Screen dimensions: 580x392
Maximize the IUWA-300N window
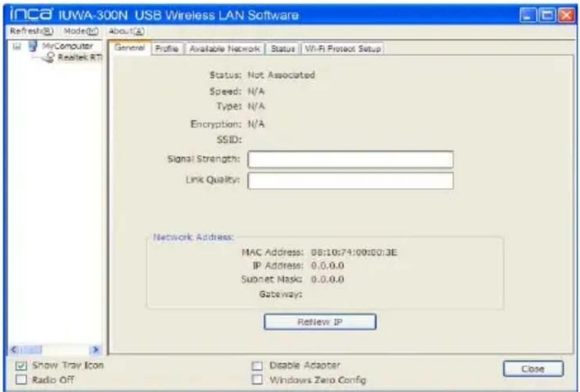pyautogui.click(x=547, y=16)
